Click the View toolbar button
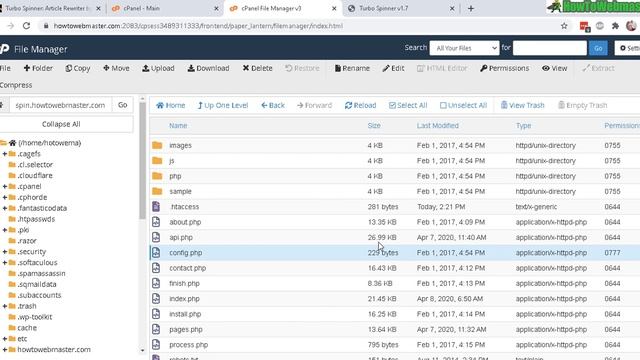Viewport: 640px width, 360px height. coord(555,68)
